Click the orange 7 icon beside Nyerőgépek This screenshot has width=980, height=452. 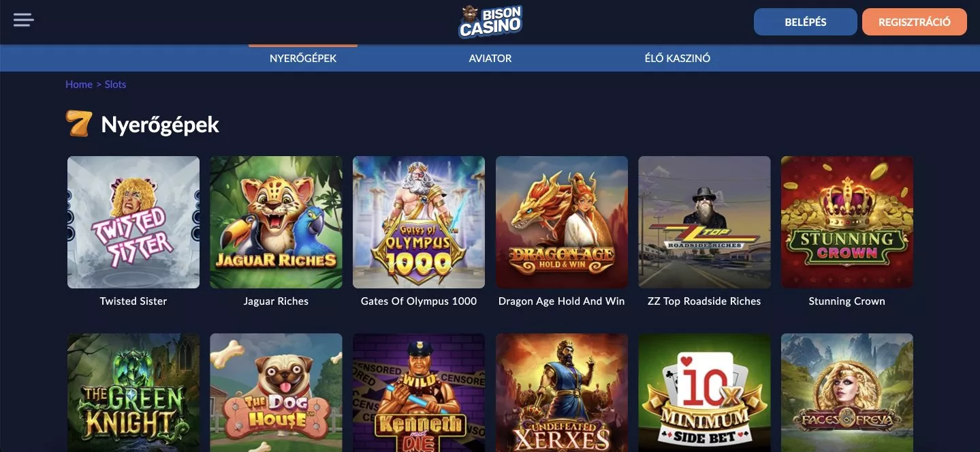(78, 124)
